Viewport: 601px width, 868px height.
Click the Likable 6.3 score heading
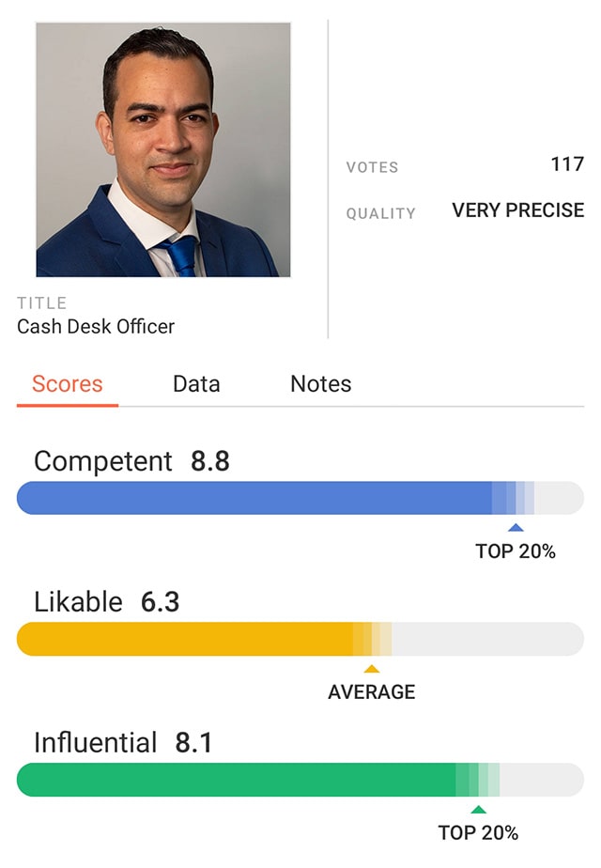pos(106,602)
